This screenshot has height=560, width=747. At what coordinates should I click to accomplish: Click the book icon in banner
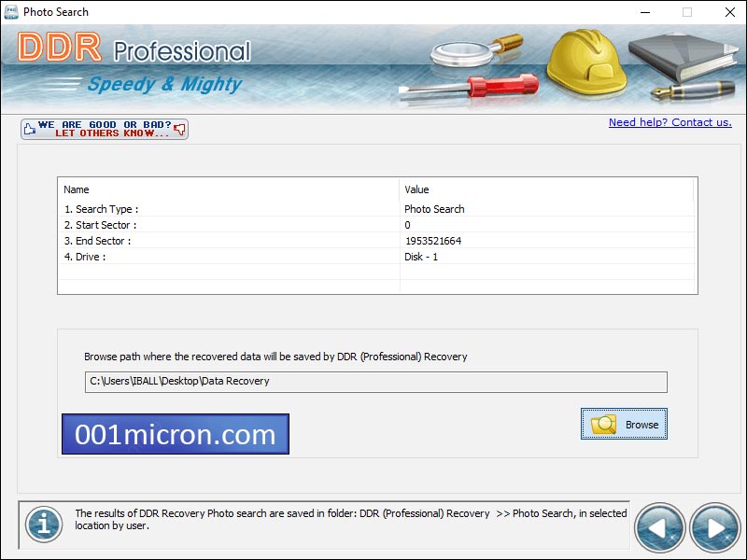pos(677,56)
